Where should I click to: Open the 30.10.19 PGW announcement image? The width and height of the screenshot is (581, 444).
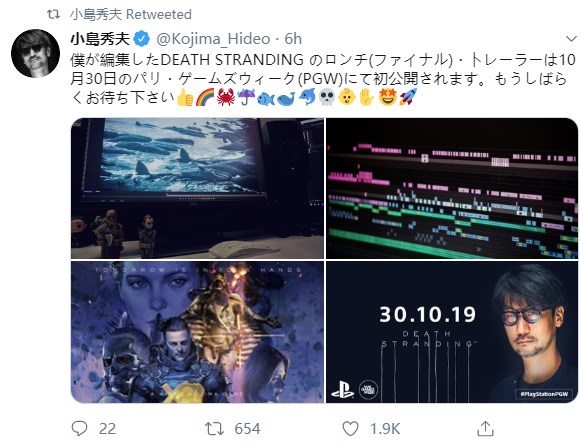(x=452, y=332)
